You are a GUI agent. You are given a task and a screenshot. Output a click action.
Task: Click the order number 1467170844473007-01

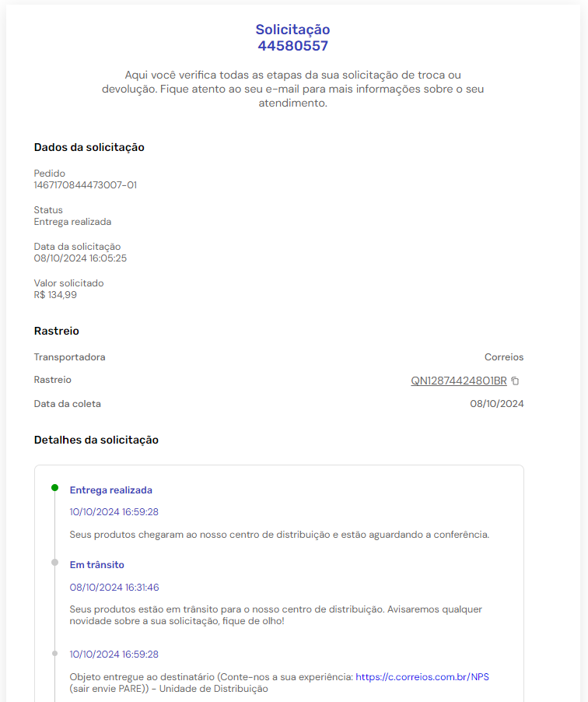(86, 185)
